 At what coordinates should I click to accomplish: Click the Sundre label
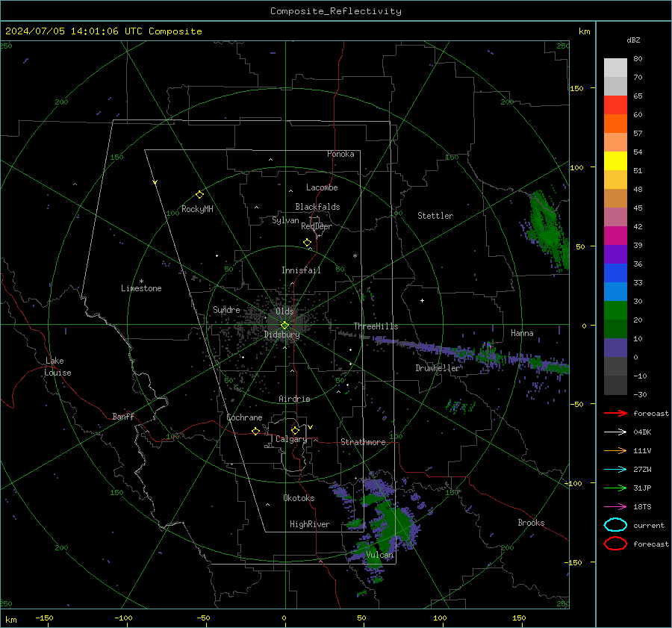[226, 309]
